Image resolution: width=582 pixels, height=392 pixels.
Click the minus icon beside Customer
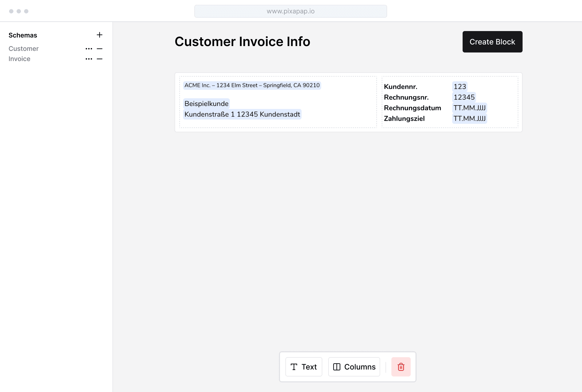[100, 49]
